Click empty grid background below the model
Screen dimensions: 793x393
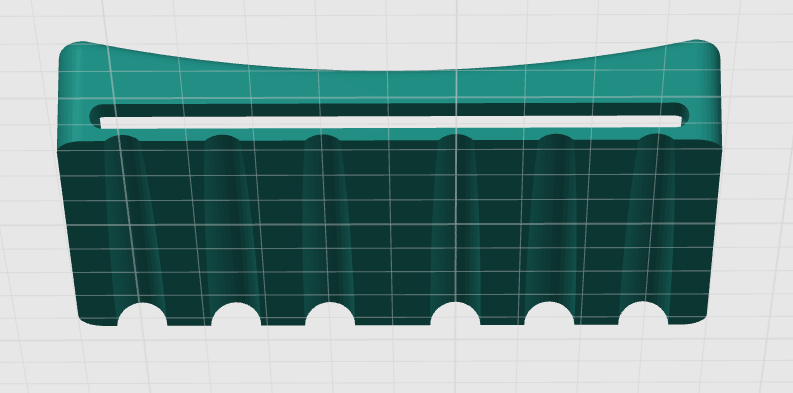[394, 362]
